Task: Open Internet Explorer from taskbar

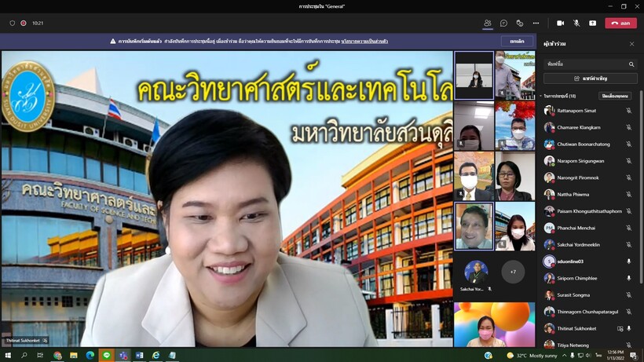Action: [x=156, y=356]
